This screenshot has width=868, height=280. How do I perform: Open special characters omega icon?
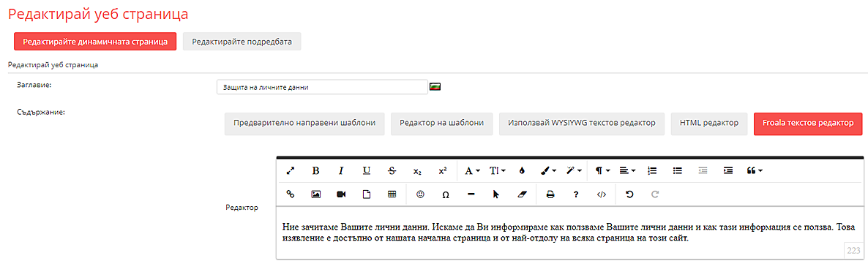[446, 194]
